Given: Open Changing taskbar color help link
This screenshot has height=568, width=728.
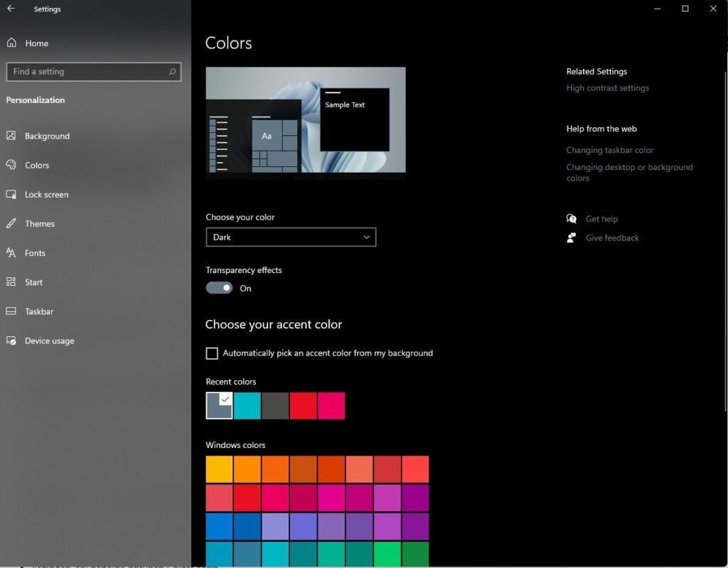Looking at the screenshot, I should pos(609,150).
